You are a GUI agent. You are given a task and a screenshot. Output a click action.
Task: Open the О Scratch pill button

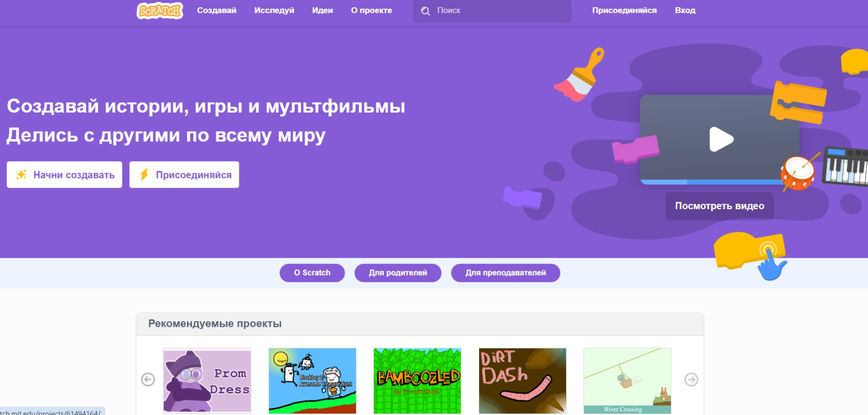tap(312, 273)
